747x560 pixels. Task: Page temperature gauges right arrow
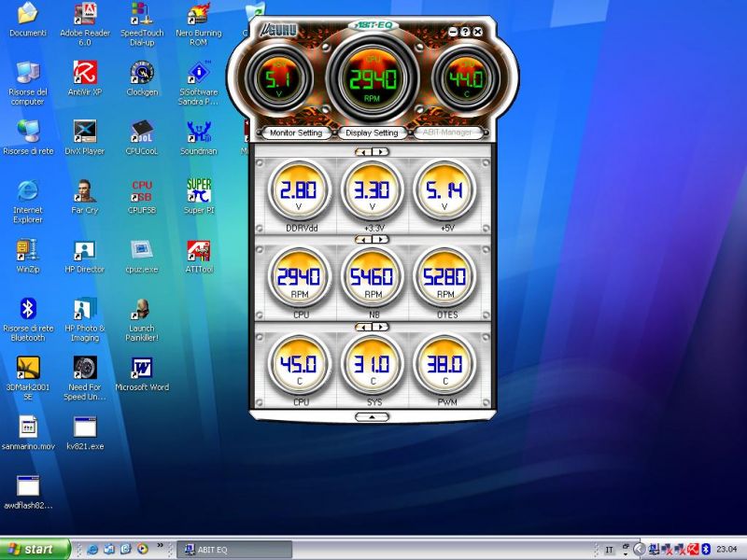pyautogui.click(x=380, y=328)
